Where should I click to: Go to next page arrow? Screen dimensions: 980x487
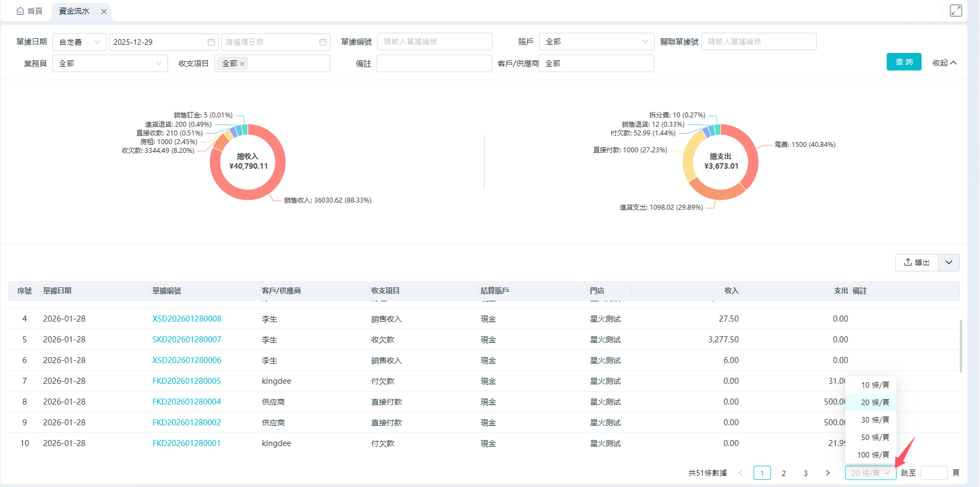[827, 473]
